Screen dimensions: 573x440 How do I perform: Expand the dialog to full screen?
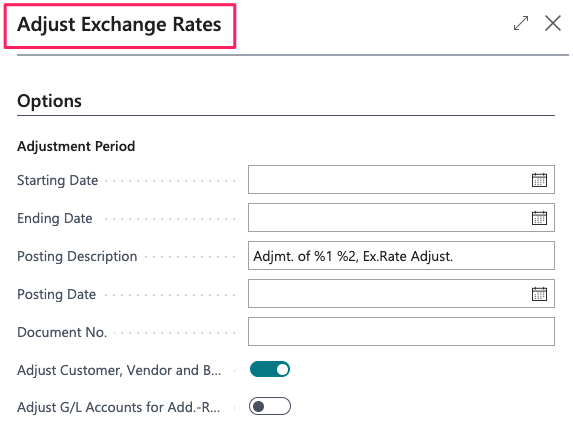pyautogui.click(x=521, y=23)
